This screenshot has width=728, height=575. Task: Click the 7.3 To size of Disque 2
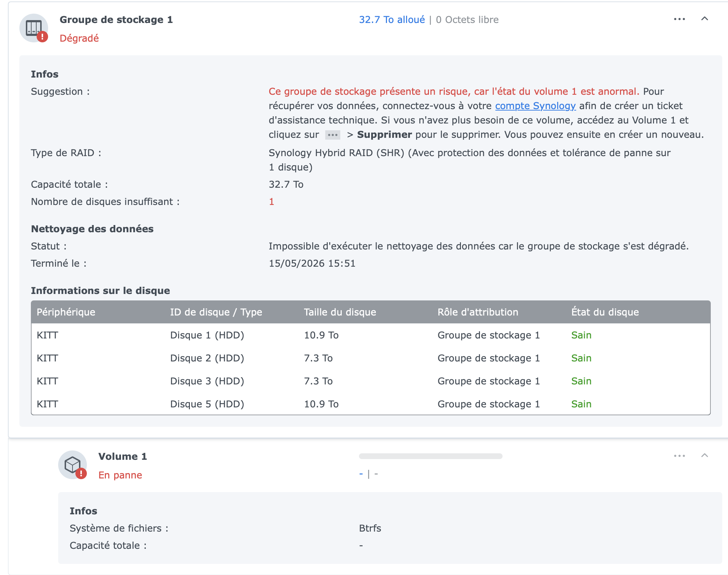pos(318,358)
